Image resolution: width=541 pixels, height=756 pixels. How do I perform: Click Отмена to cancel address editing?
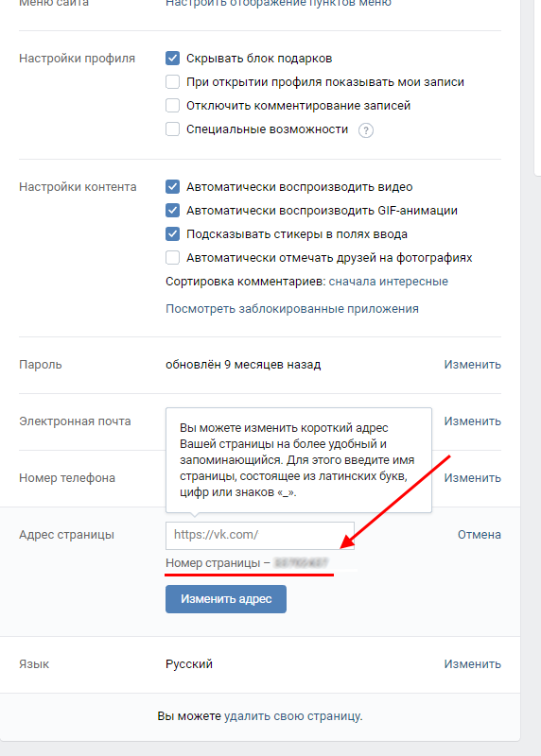pos(480,535)
